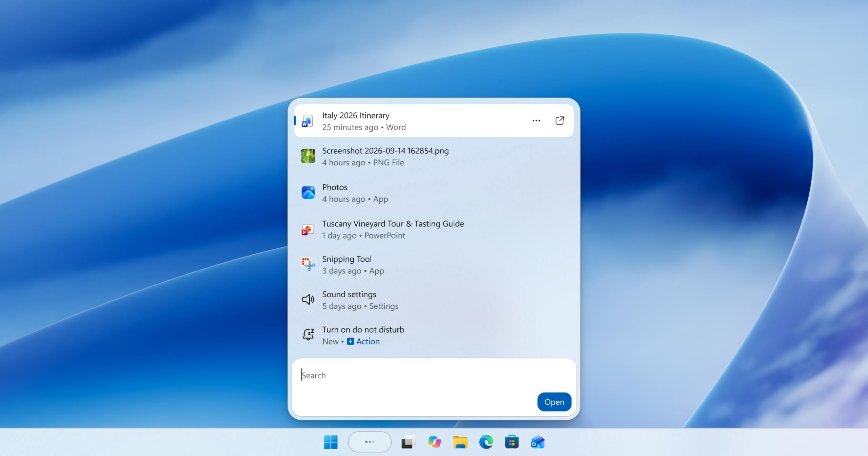Open Outlook from the taskbar
This screenshot has width=868, height=456.
pos(537,442)
